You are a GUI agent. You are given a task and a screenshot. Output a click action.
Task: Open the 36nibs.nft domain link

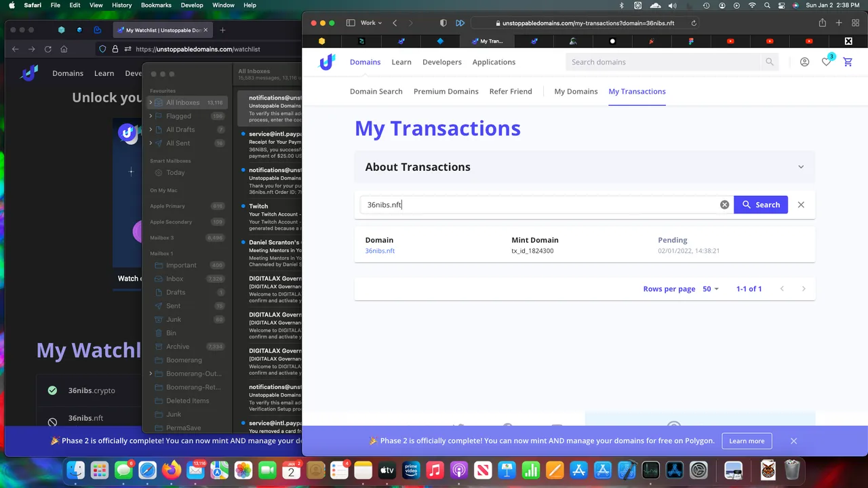380,251
